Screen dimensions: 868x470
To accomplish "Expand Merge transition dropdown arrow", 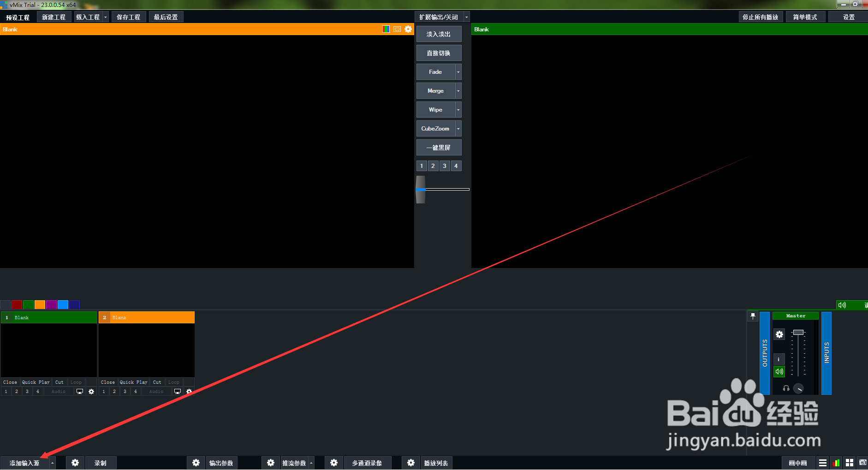I will point(458,91).
